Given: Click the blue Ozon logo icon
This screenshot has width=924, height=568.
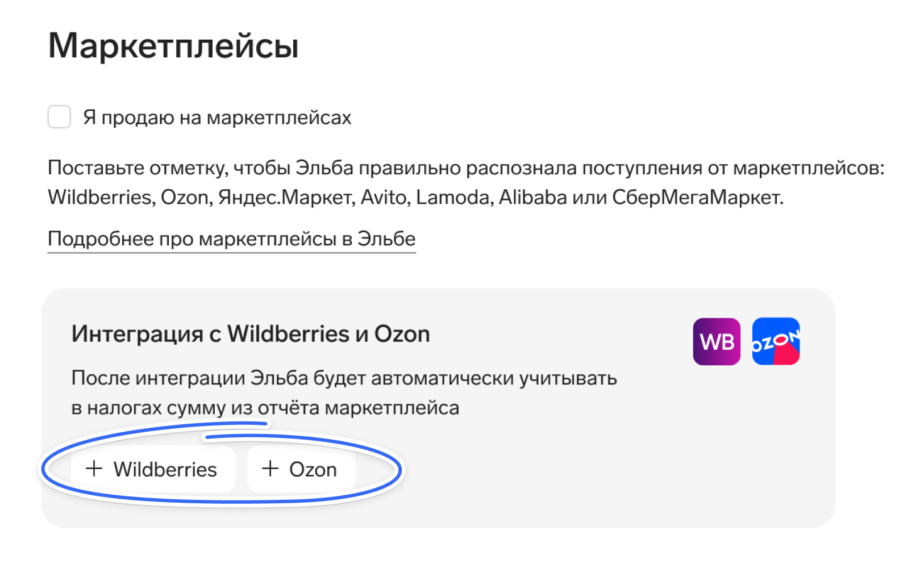Looking at the screenshot, I should (776, 341).
